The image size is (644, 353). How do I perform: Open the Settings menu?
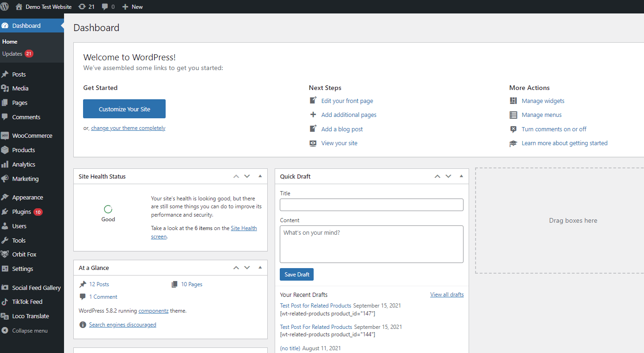click(x=32, y=269)
